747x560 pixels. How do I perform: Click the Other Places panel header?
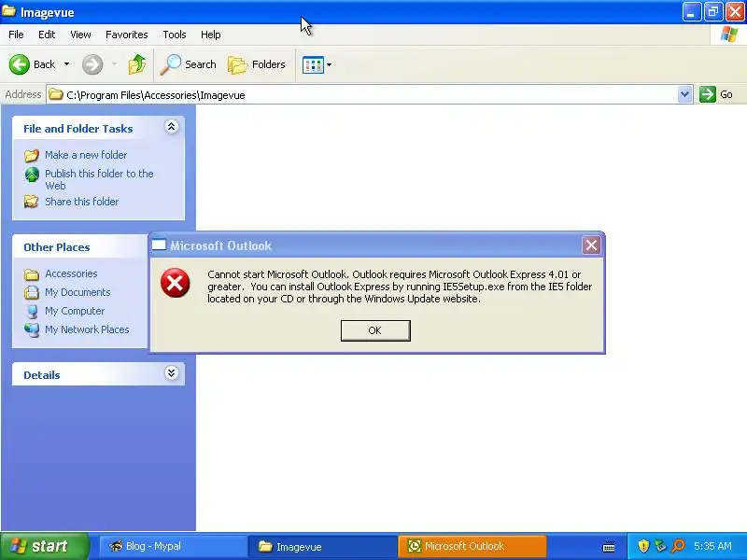[x=80, y=247]
